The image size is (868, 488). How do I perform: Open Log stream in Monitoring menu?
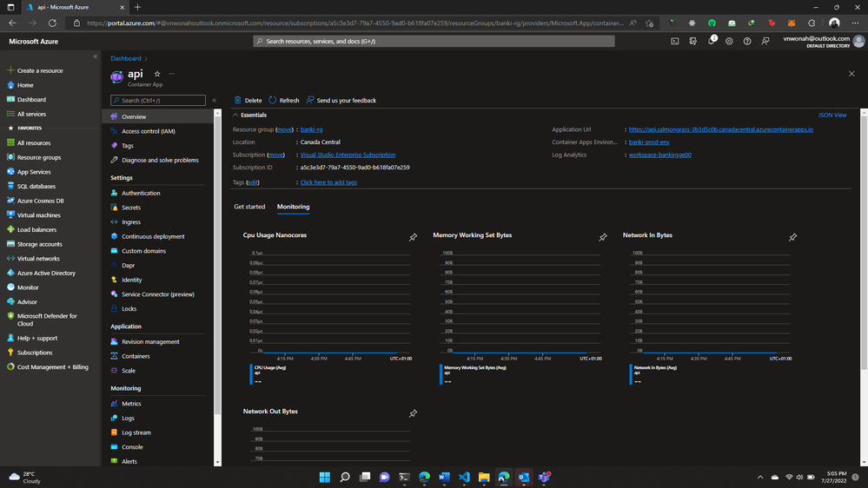coord(136,432)
